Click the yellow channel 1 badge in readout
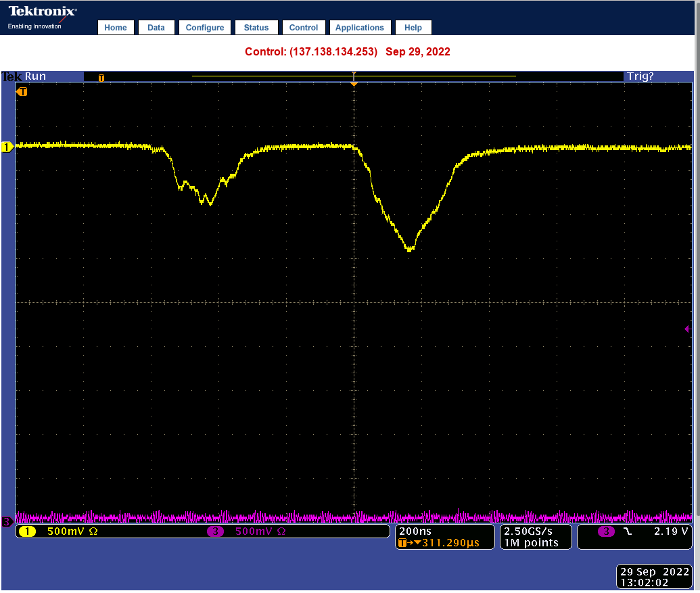Screen dimensions: 700x593 click(27, 531)
